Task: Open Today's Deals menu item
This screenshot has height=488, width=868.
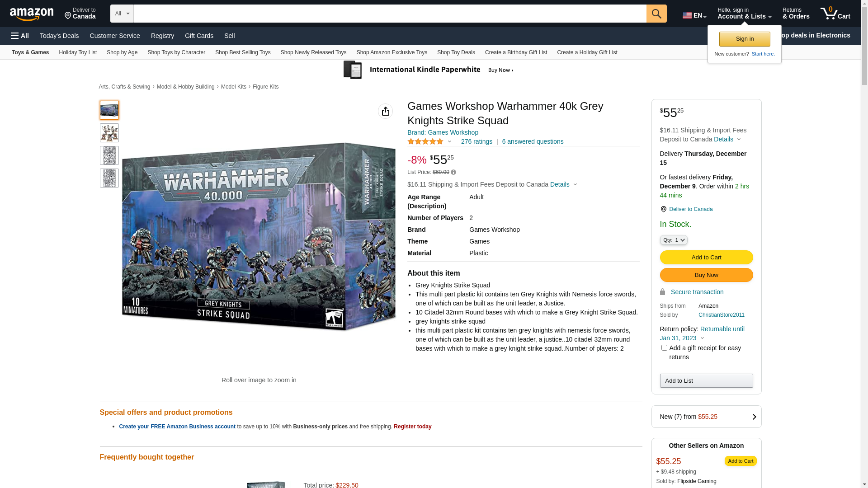Action: pos(59,36)
